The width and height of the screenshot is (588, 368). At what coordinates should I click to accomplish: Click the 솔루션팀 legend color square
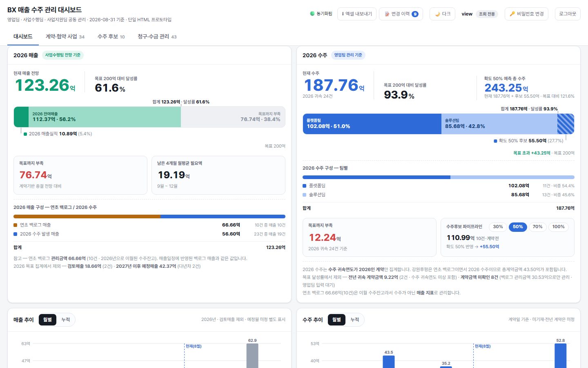[305, 195]
